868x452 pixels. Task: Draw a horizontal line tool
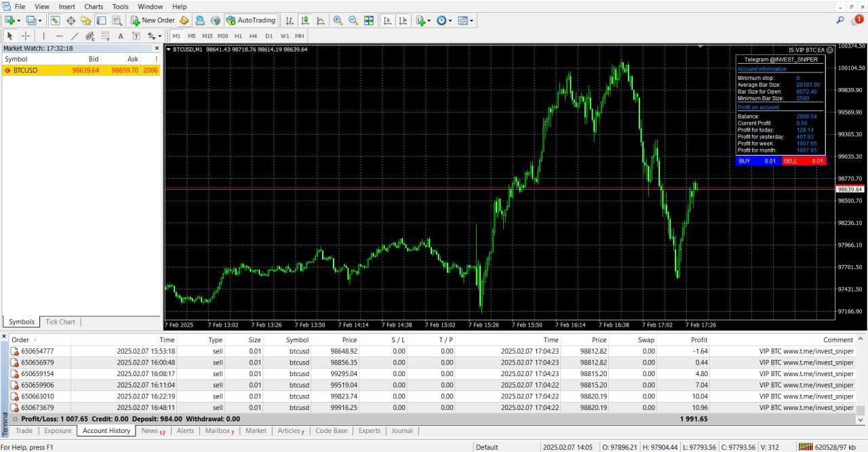(x=59, y=36)
